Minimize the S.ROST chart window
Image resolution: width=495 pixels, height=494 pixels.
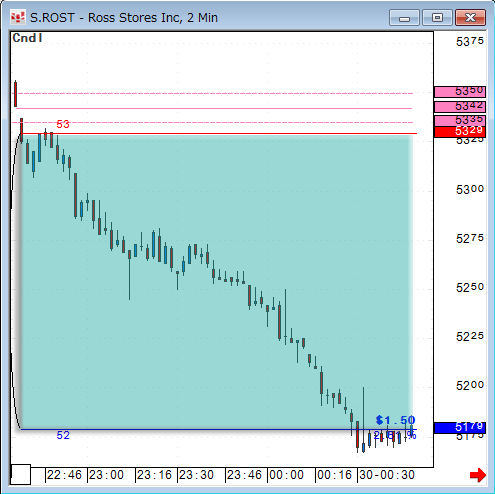404,18
